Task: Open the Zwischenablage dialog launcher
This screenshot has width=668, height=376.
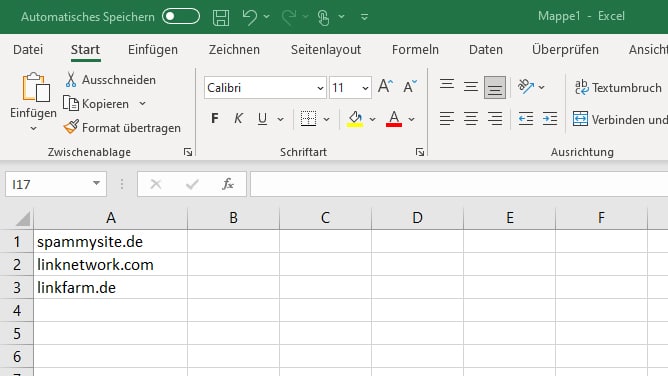Action: (188, 152)
